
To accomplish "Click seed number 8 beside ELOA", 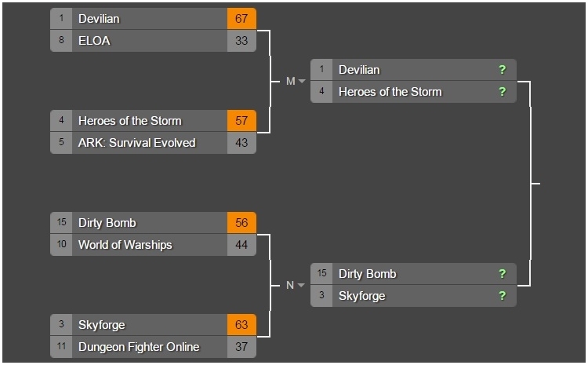I will coord(61,40).
